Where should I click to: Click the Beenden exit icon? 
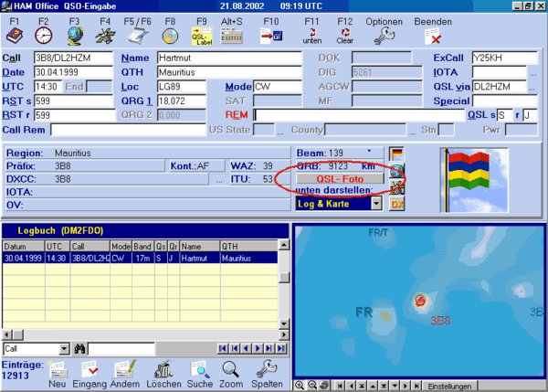(433, 37)
